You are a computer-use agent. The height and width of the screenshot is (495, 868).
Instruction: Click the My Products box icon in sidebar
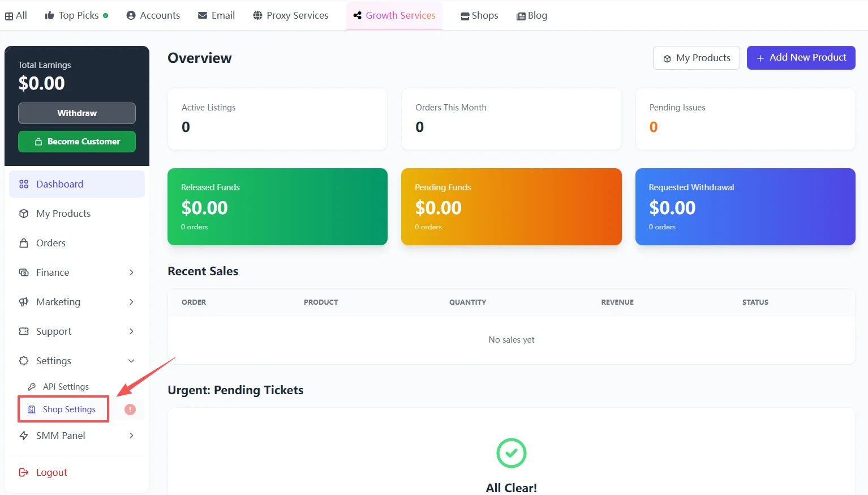coord(24,214)
